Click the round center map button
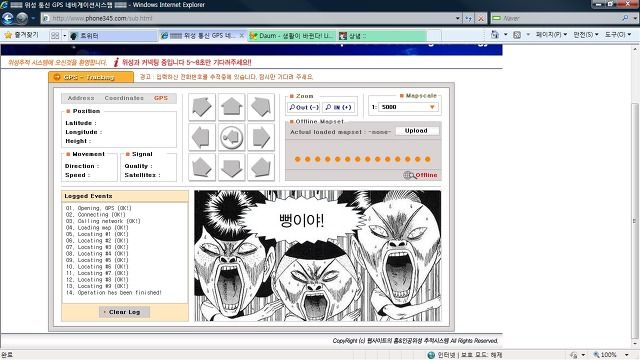 point(231,137)
